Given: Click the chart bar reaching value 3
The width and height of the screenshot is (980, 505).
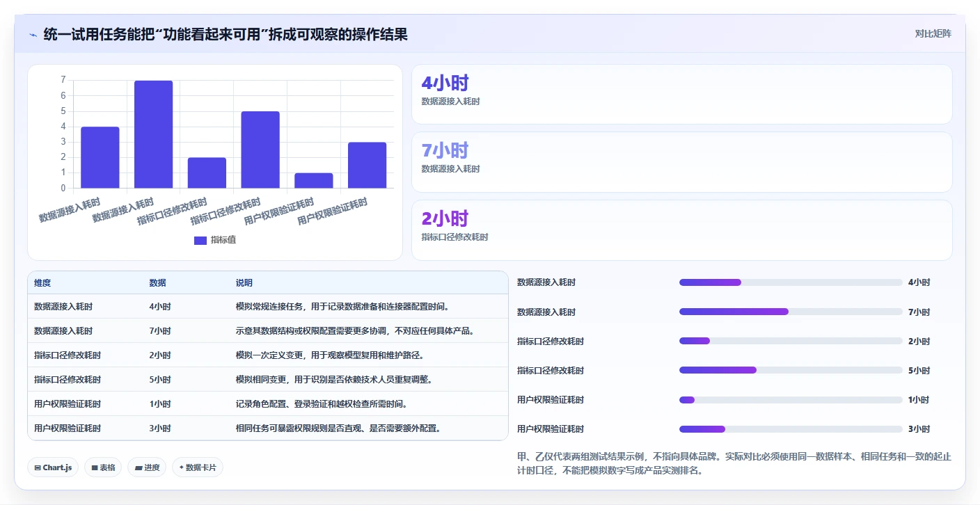Looking at the screenshot, I should pos(367,165).
